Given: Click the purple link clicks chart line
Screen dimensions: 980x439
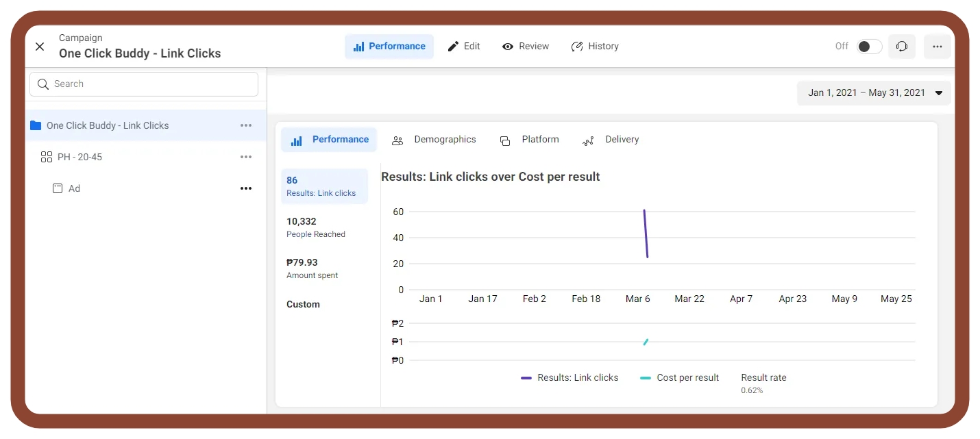Looking at the screenshot, I should (646, 234).
